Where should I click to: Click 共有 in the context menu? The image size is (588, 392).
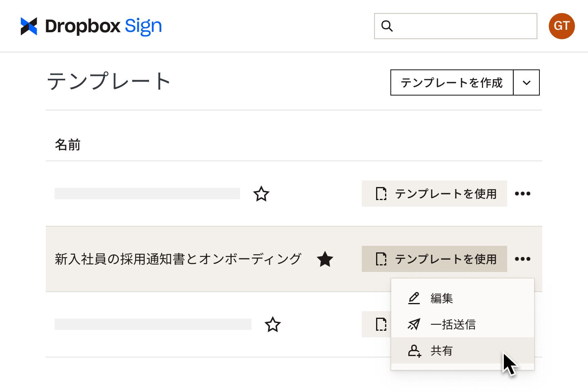coord(441,351)
